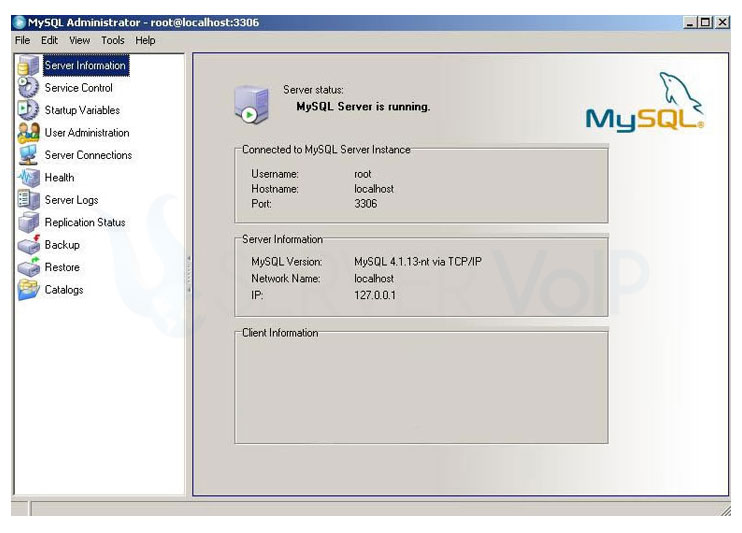Click the Restore drive icon
Screen dimensions: 742x533
28,267
